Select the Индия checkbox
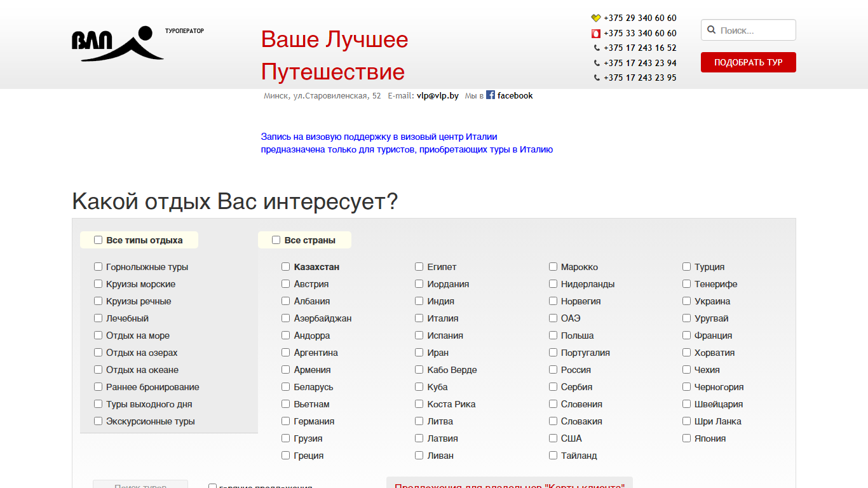The height and width of the screenshot is (488, 868). click(x=419, y=301)
